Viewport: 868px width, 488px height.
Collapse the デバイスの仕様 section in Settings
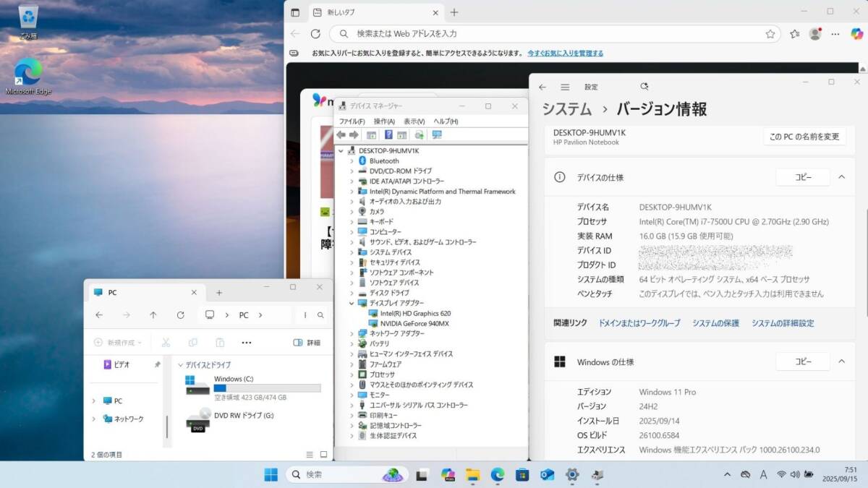[841, 177]
